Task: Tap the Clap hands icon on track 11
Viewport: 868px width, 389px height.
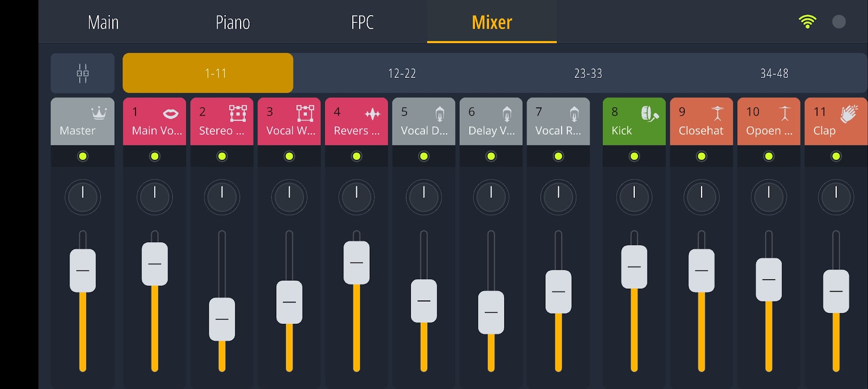Action: (849, 114)
